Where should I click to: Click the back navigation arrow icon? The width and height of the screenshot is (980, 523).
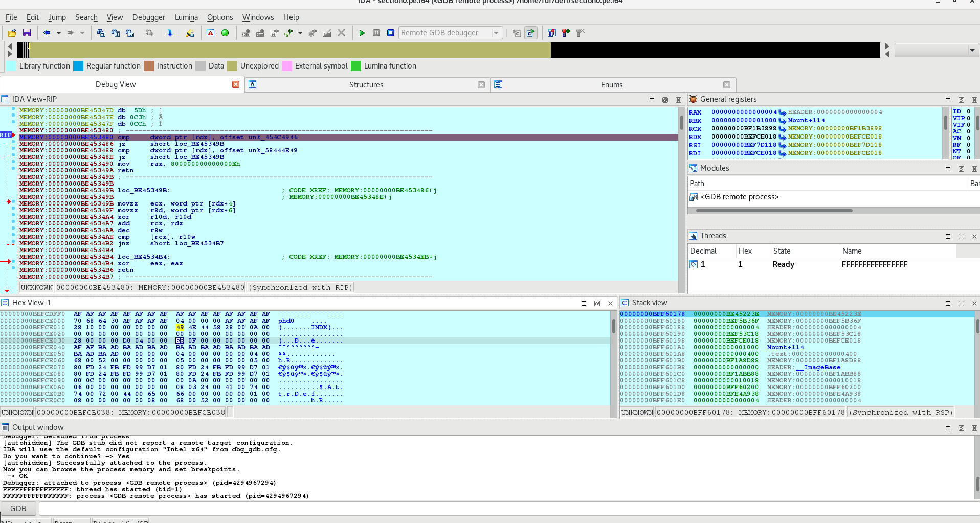pyautogui.click(x=47, y=33)
